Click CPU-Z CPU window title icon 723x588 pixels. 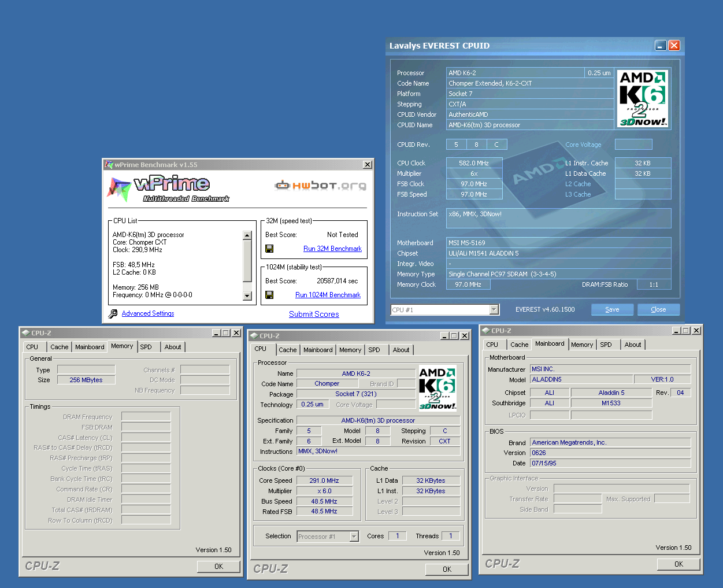254,336
